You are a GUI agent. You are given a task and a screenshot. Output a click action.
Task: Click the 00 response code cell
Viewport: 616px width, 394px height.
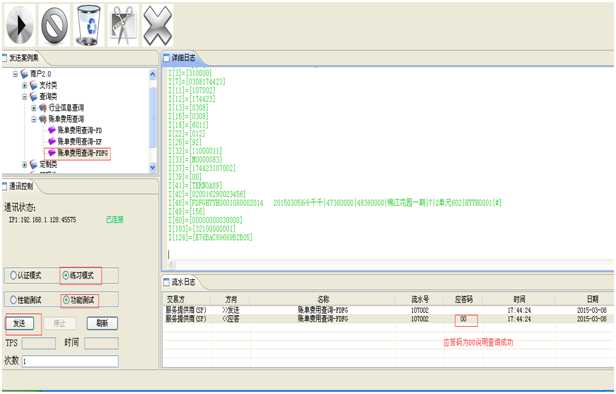(x=464, y=319)
